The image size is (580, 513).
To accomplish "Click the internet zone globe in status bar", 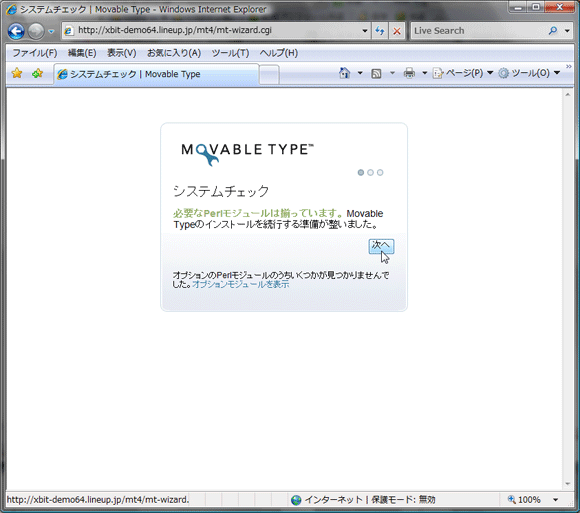I will coord(296,500).
